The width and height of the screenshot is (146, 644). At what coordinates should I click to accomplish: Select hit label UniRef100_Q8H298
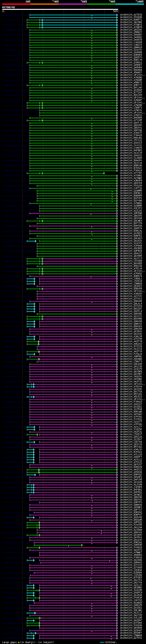point(131,329)
